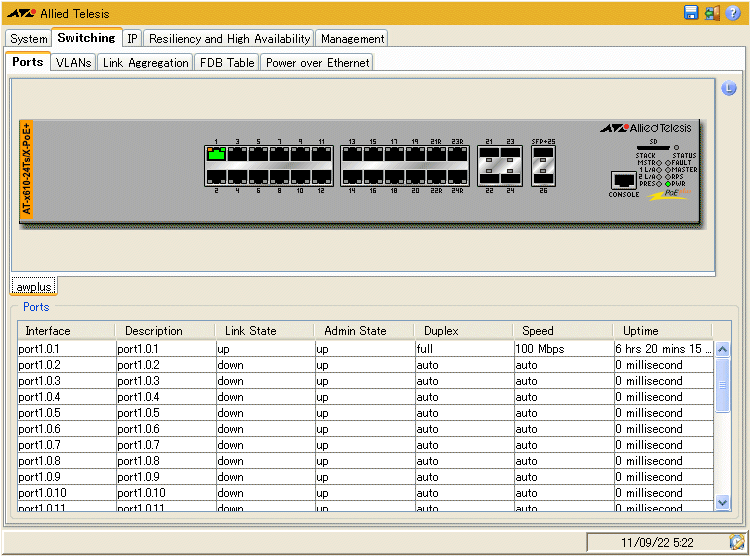750x556 pixels.
Task: Click 'full' duplex cell of port1.0.1
Action: point(464,349)
